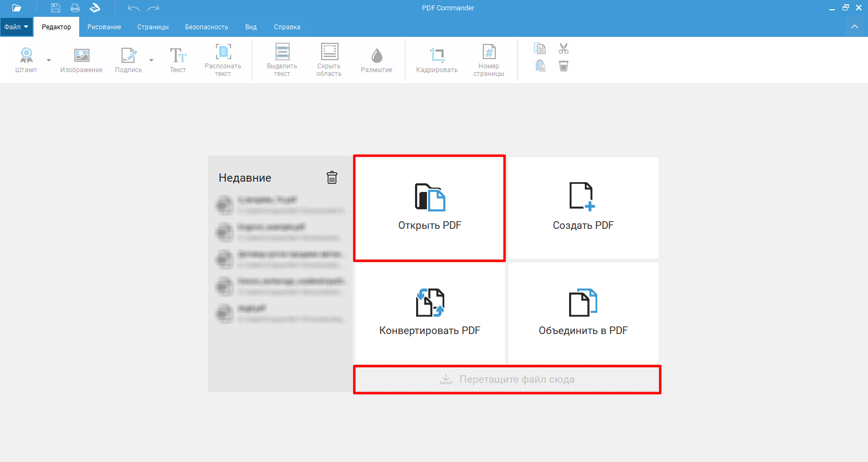The image size is (868, 462).
Task: Save document with the floppy disk icon
Action: coord(55,8)
